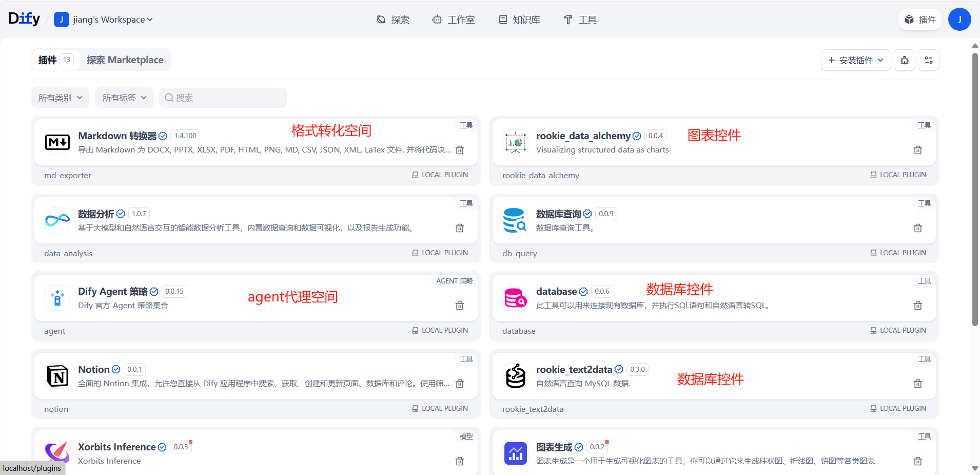Screen dimensions: 980x475
Task: Expand the 所有标签 filter
Action: pos(124,98)
